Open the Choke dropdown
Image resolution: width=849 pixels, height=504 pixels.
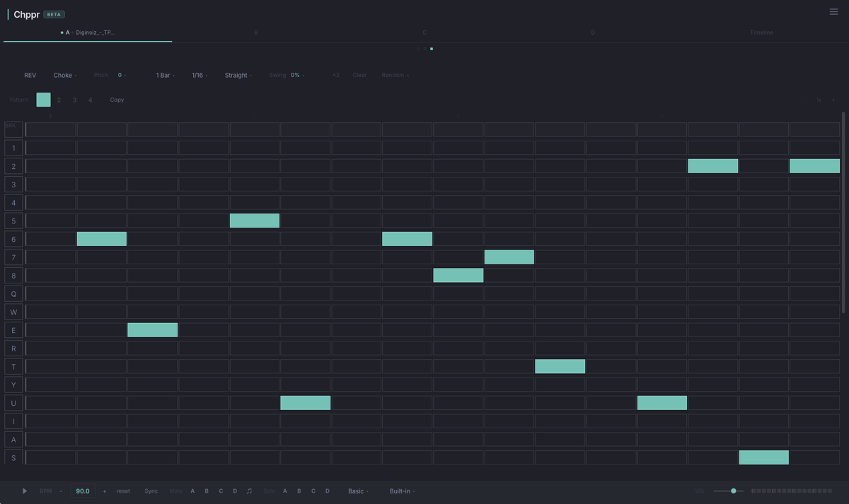[65, 75]
